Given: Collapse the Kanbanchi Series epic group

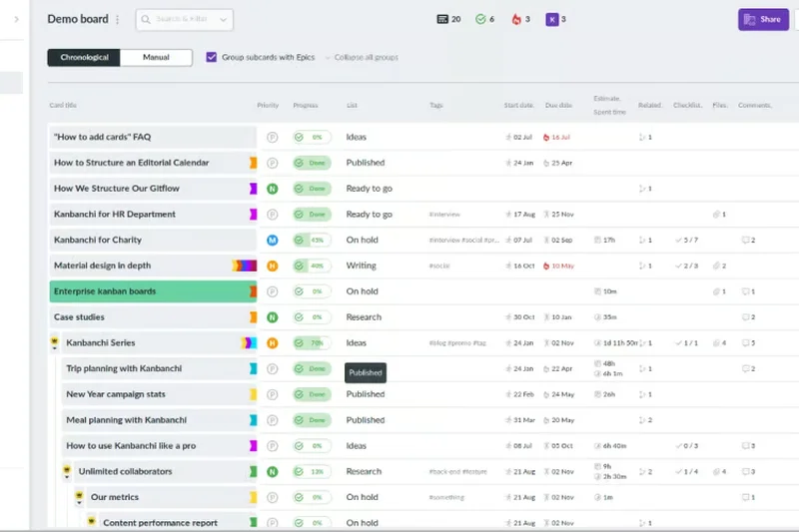Looking at the screenshot, I should coord(55,343).
